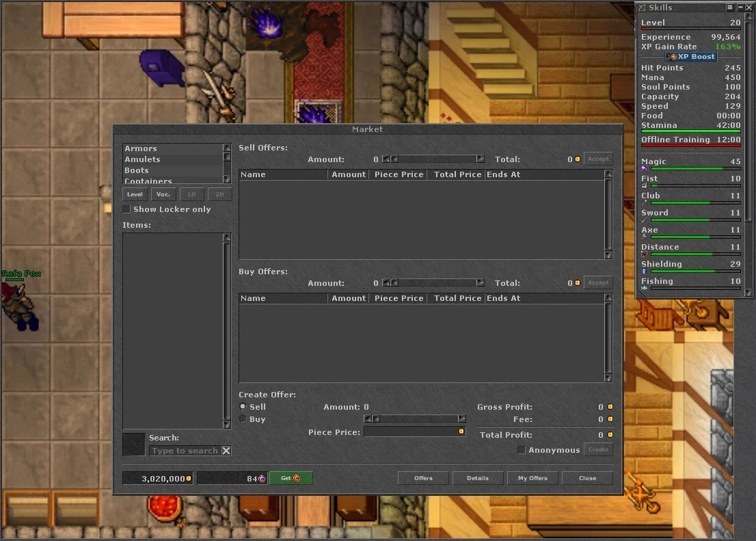
Task: Clear the search with the X icon
Action: (226, 451)
